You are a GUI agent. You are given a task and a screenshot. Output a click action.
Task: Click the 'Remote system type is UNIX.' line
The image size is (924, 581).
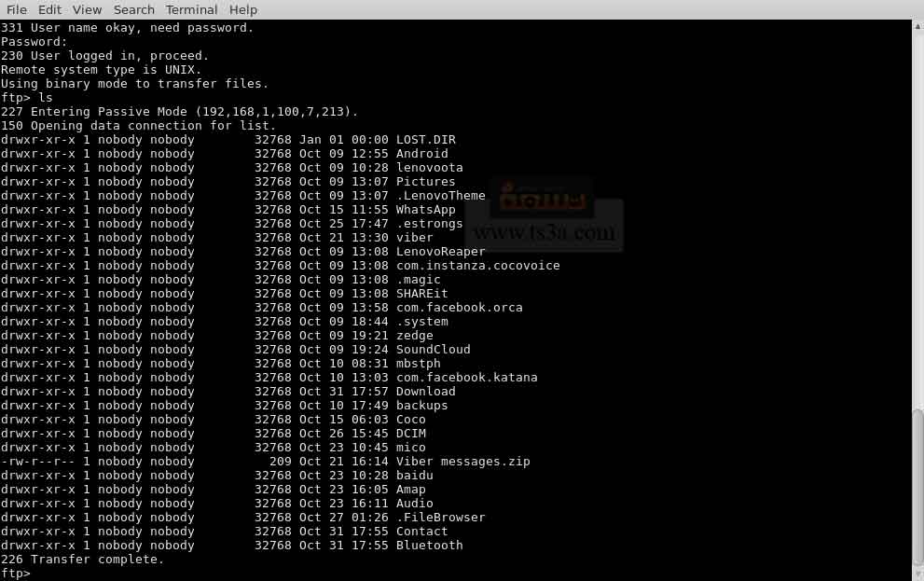point(102,70)
